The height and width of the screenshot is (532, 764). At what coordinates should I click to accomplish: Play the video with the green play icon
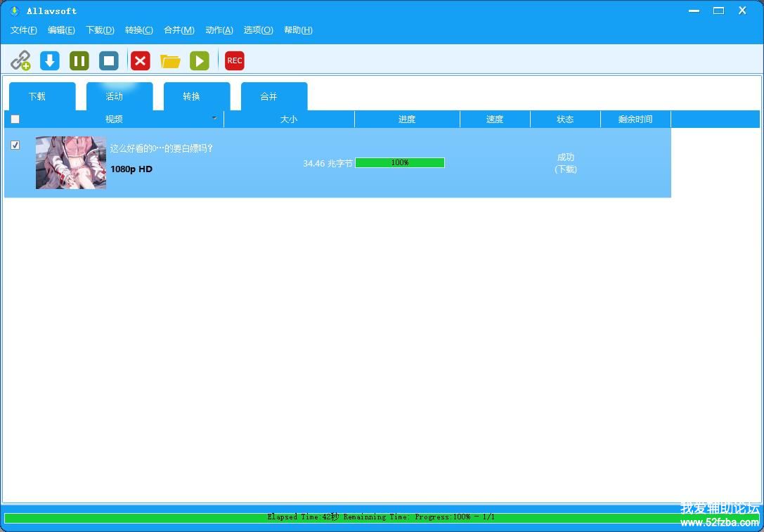pyautogui.click(x=200, y=61)
